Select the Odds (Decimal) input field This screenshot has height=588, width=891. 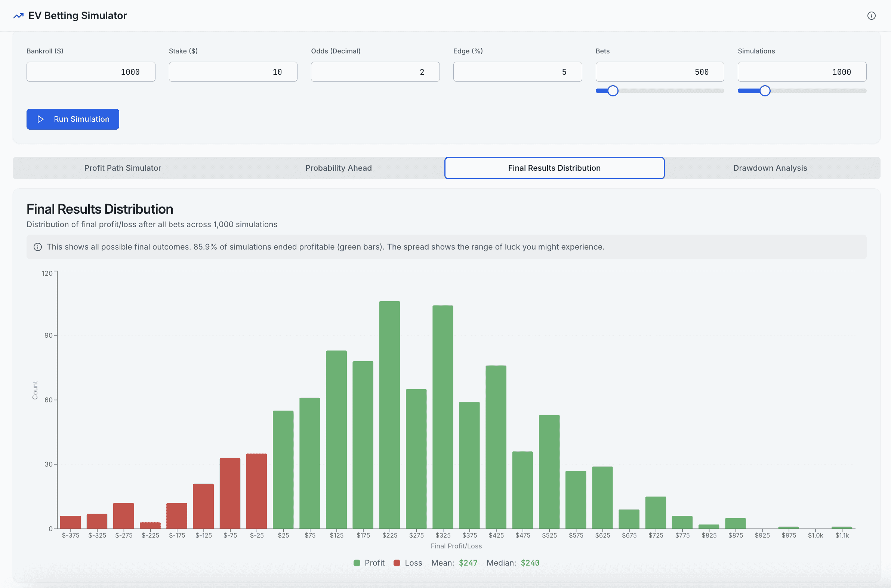[x=375, y=72]
